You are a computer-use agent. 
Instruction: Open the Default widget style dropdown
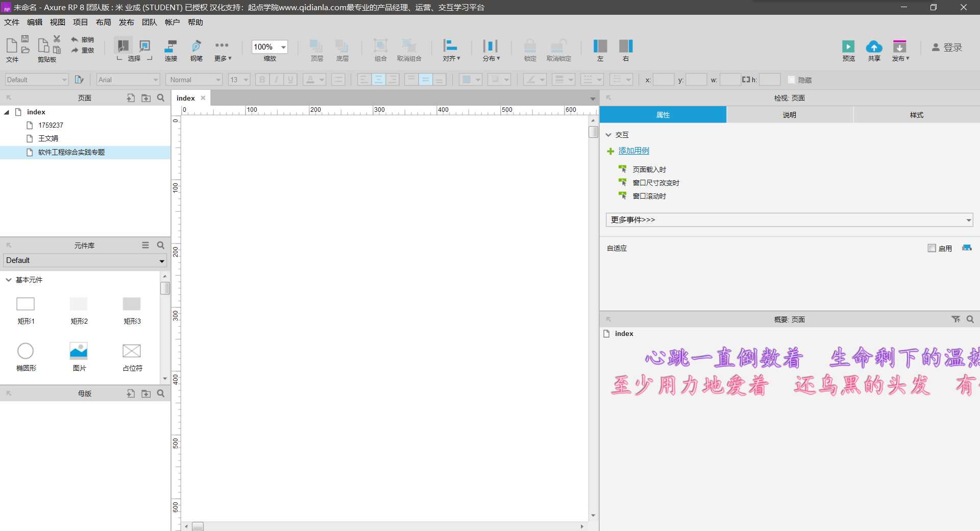click(36, 80)
